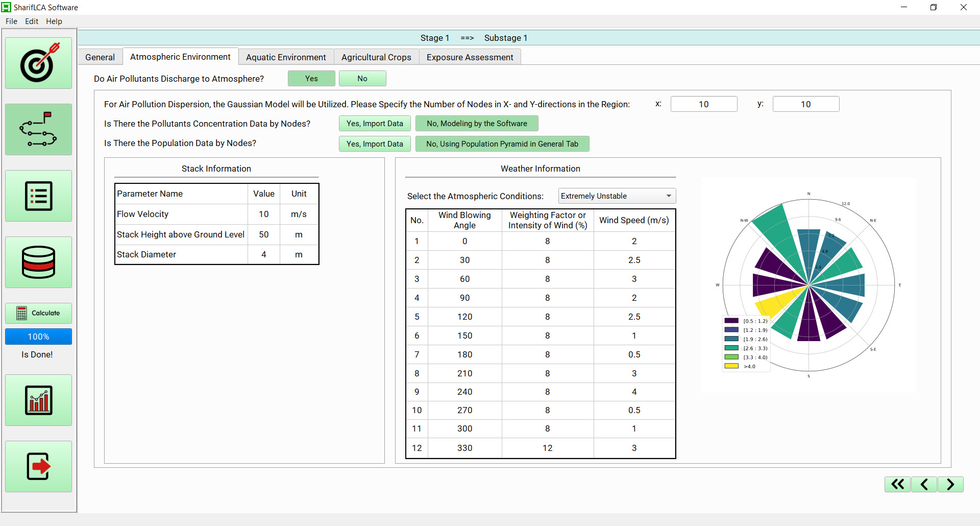Choose No, Modeling by the Software
The height and width of the screenshot is (526, 980).
coord(477,124)
